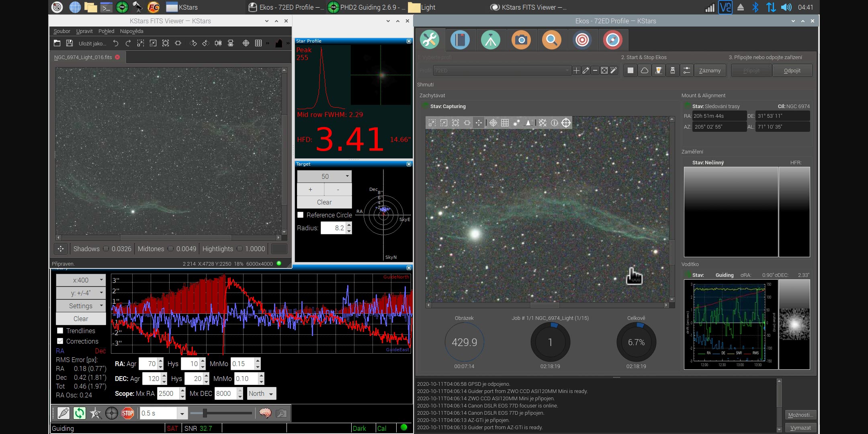Show histogram icon in FITS Viewer toolbar
This screenshot has width=868, height=434.
[x=278, y=43]
